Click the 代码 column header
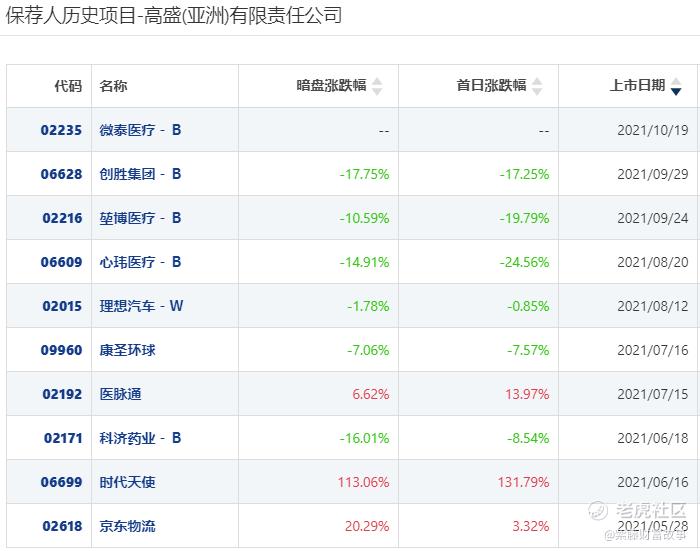Viewport: 700px width, 551px height. (x=68, y=86)
